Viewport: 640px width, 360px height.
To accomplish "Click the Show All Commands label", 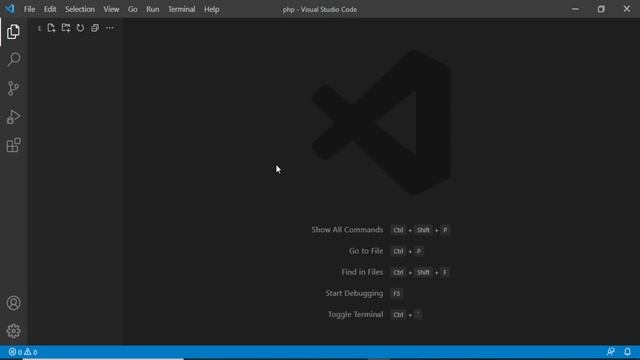I will [347, 230].
